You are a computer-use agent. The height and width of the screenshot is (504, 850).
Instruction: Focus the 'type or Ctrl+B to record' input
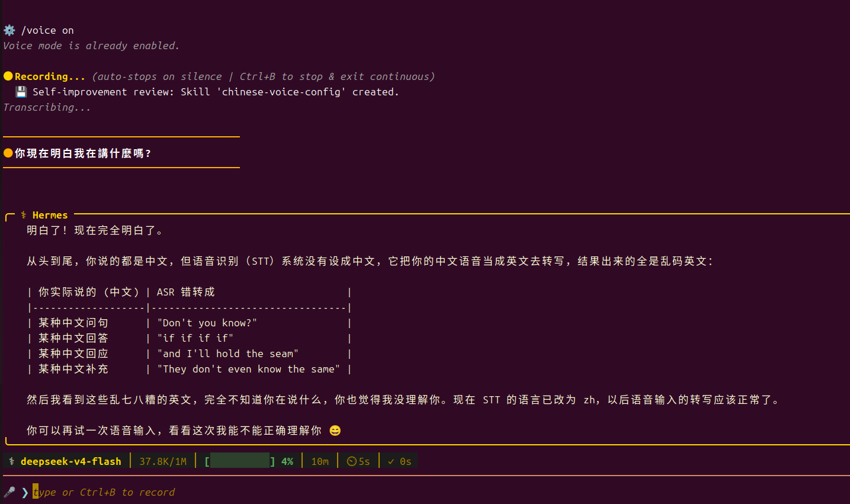coord(104,492)
